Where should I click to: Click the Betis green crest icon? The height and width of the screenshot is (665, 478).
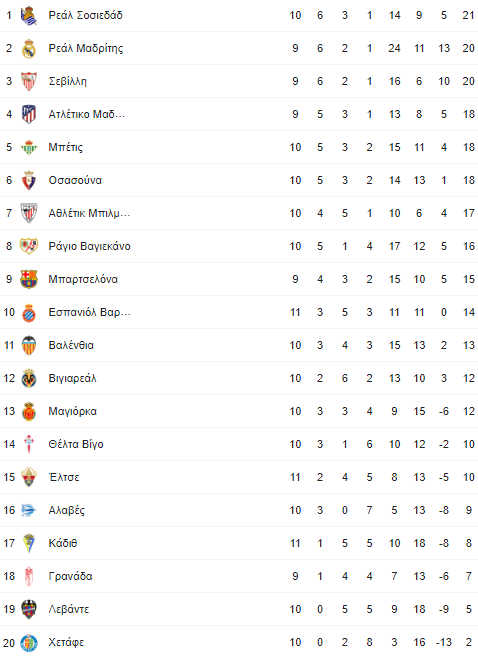(29, 147)
